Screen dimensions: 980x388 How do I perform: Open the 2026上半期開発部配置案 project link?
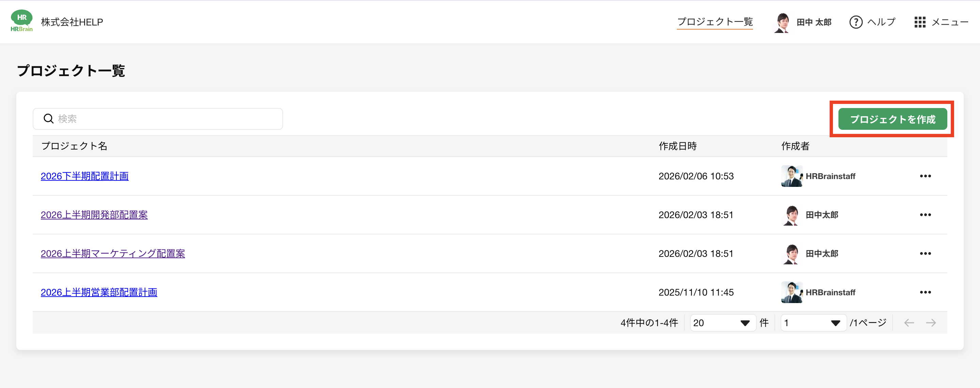94,215
